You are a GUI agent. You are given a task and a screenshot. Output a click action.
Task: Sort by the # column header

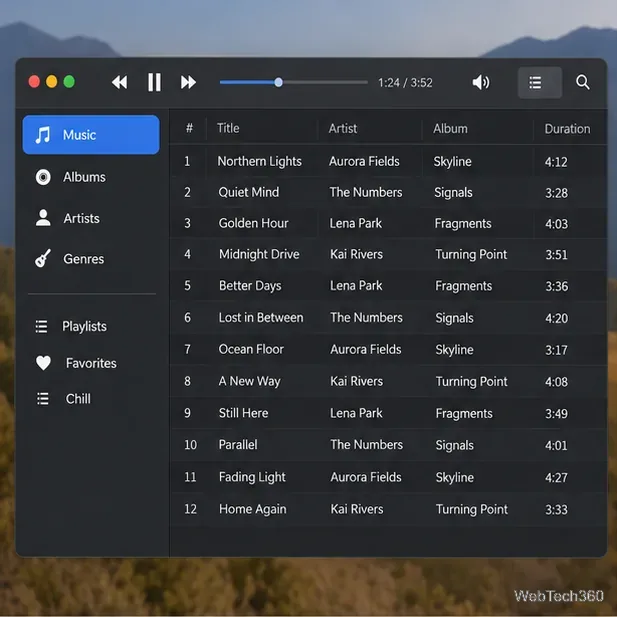(x=189, y=128)
